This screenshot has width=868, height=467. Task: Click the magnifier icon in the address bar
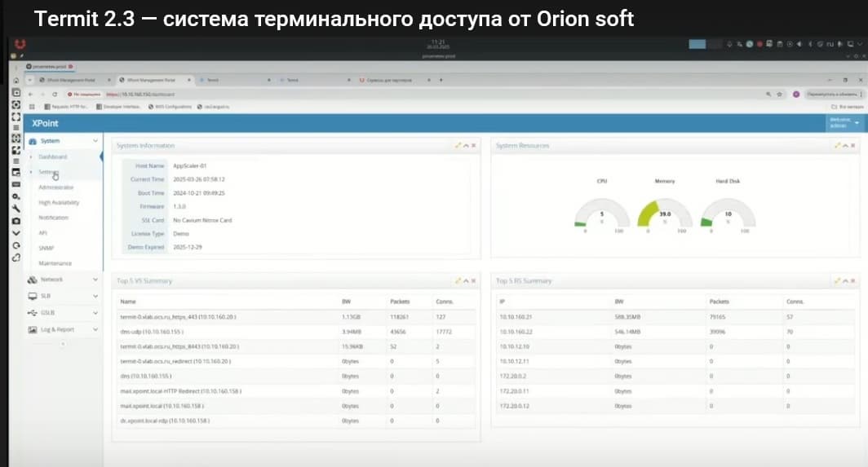click(x=768, y=94)
